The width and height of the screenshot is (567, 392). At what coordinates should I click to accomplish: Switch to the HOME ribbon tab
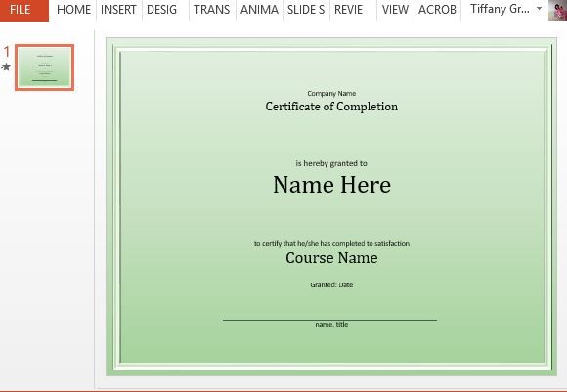pos(73,10)
